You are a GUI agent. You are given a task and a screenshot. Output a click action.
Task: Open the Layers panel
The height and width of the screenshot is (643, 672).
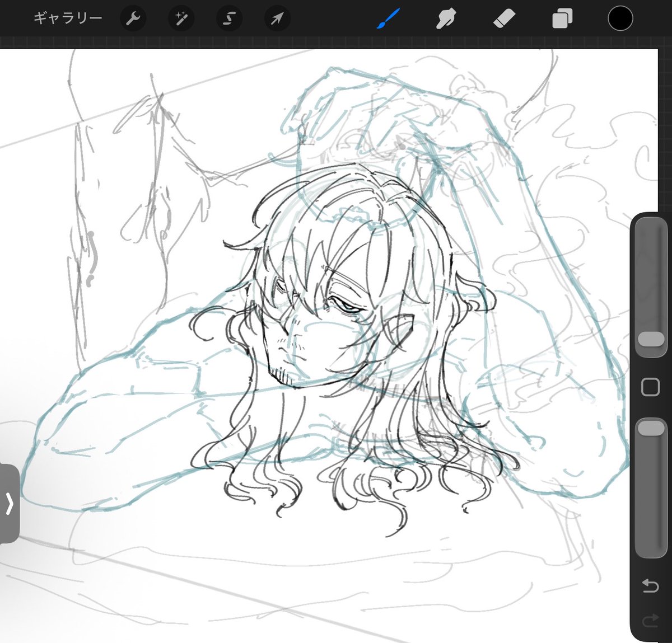[x=562, y=19]
